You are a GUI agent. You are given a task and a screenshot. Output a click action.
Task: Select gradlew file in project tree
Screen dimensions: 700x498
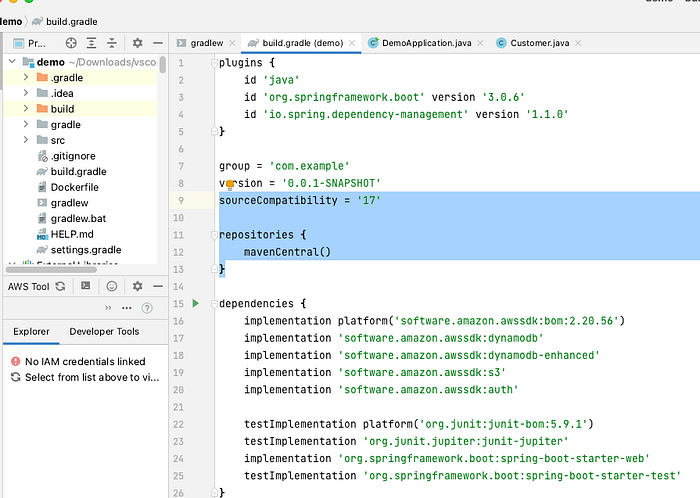point(63,203)
